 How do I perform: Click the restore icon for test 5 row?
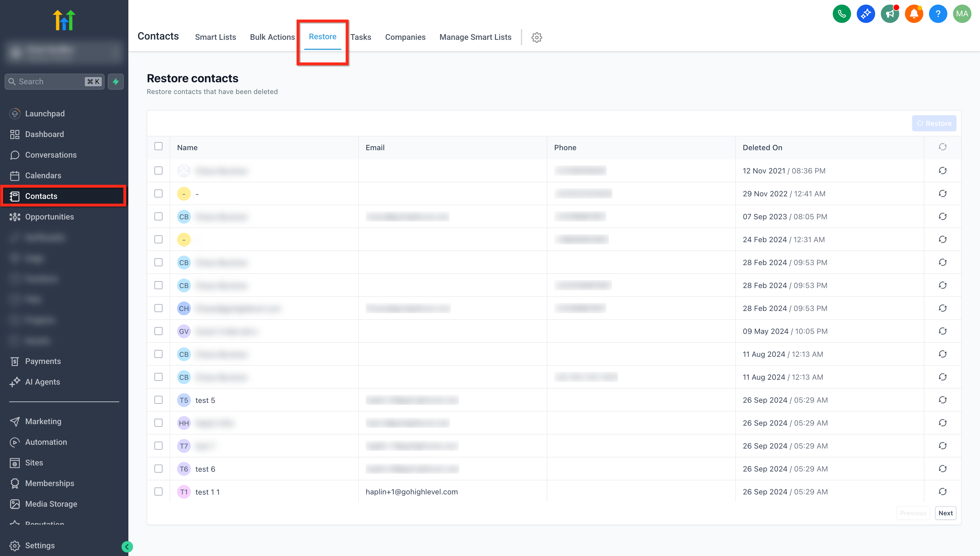point(942,400)
